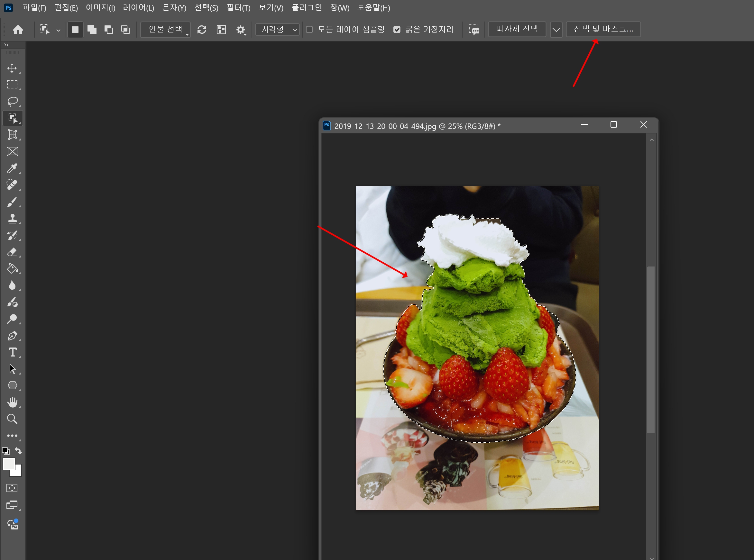Toggle Quick Mask mode icon
Screen dimensions: 754x560
click(12, 488)
